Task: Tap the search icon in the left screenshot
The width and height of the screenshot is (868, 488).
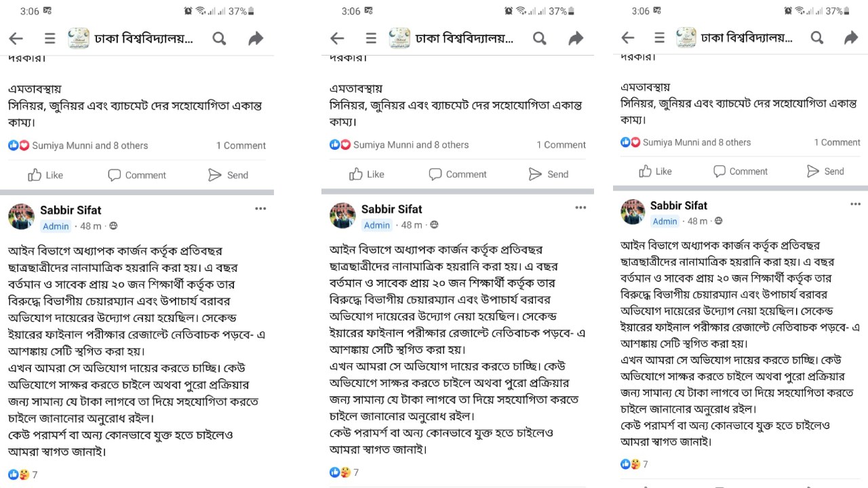Action: coord(219,39)
